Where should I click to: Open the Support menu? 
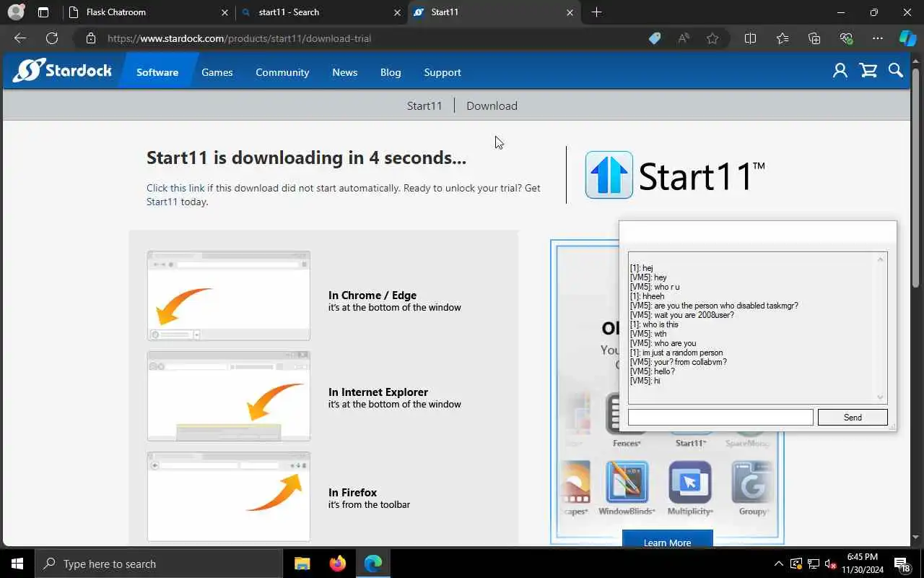click(443, 72)
